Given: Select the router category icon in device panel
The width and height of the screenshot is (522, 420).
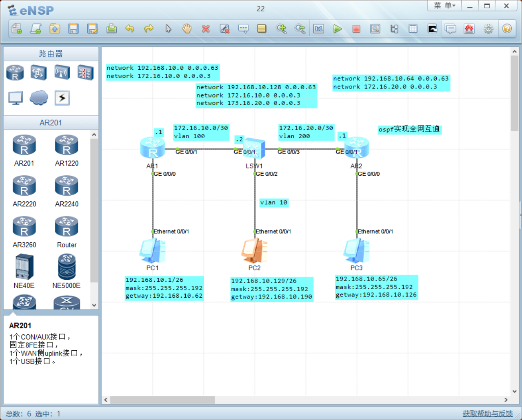Looking at the screenshot, I should point(15,73).
